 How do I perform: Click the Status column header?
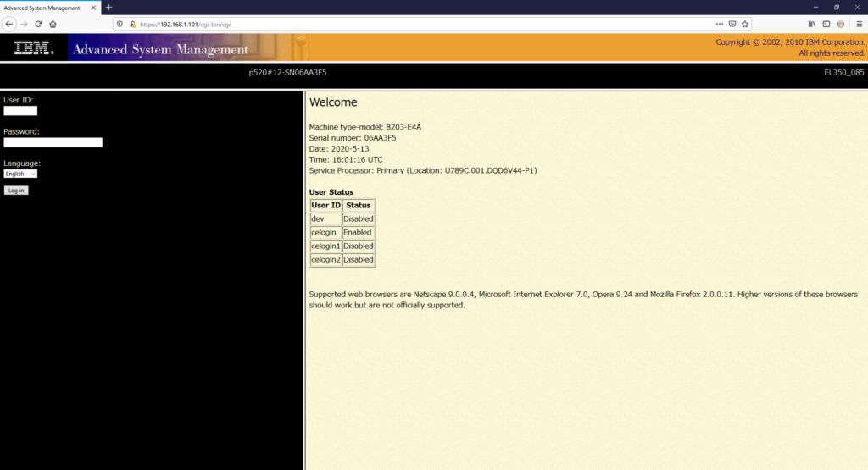click(359, 205)
